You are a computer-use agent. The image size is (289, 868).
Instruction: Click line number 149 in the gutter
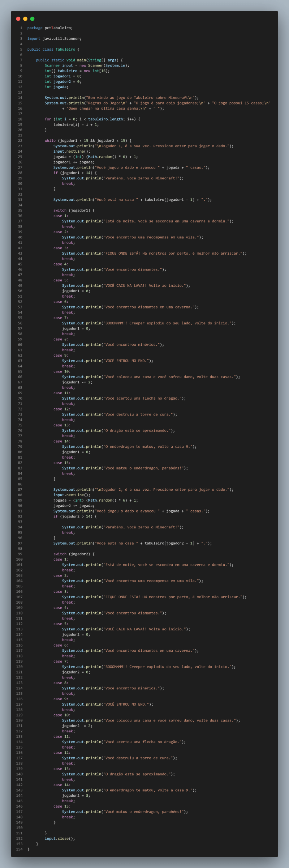coord(19,822)
